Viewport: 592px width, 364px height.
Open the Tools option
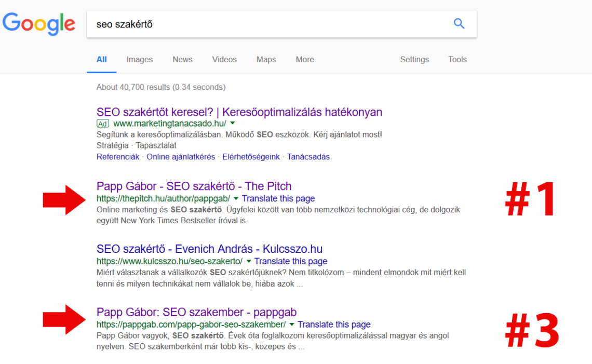point(457,59)
